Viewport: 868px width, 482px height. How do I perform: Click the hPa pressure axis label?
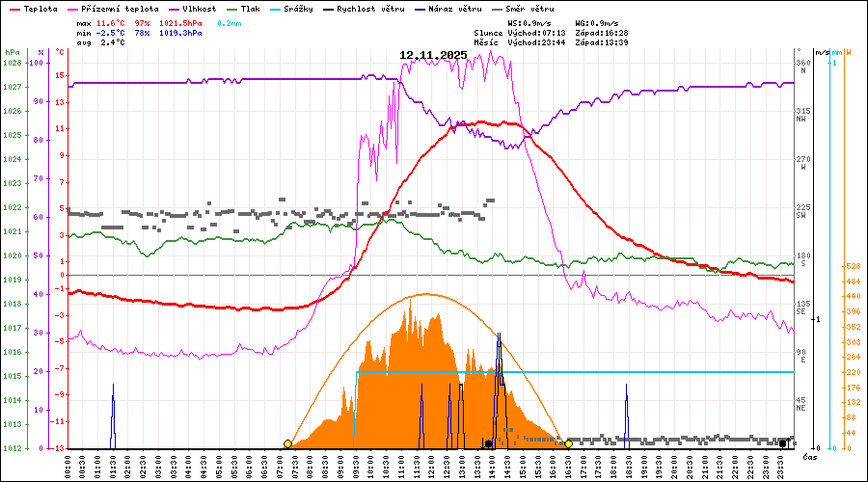tap(12, 51)
